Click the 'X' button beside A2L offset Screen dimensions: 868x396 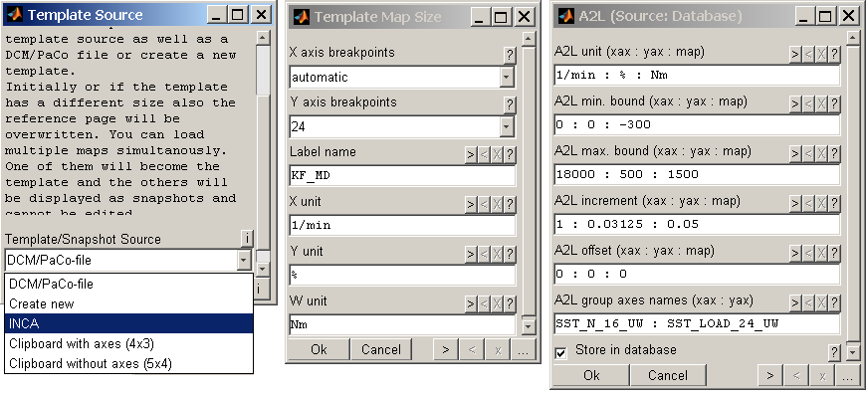[821, 254]
